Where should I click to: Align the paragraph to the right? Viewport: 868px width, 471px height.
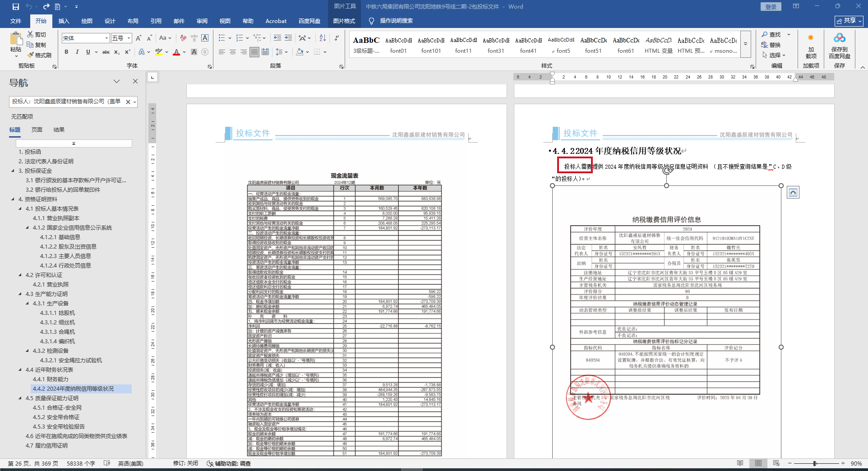click(x=244, y=52)
